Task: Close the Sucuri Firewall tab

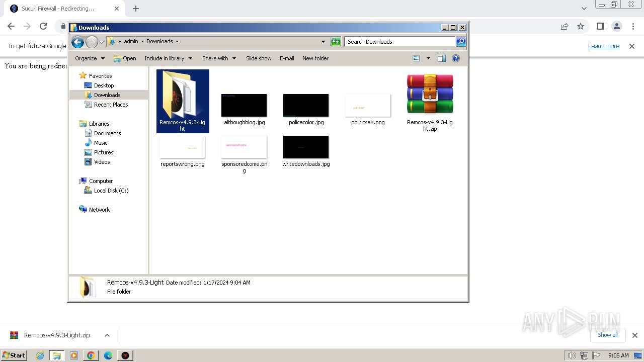Action: 117,9
